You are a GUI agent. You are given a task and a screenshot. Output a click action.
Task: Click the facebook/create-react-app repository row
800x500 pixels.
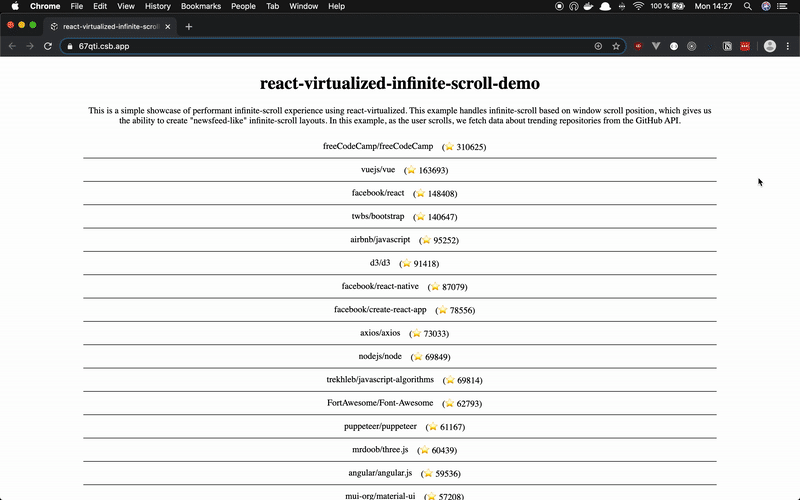pos(400,310)
